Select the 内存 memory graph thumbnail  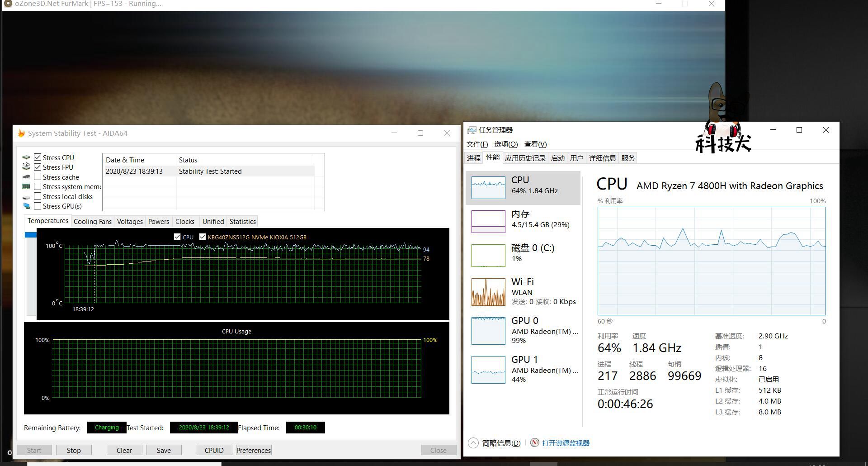pos(488,221)
